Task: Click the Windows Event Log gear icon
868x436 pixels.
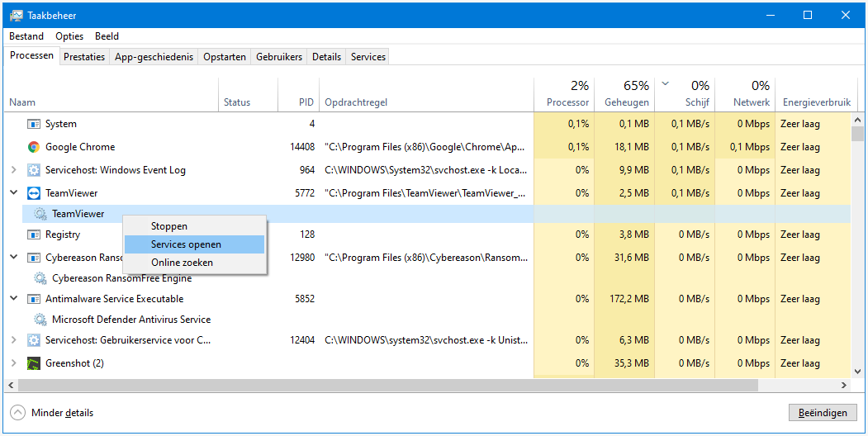Action: point(34,170)
